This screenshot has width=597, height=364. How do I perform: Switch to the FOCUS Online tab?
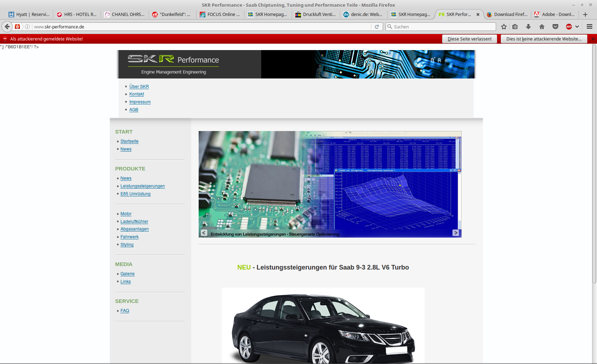click(x=220, y=15)
